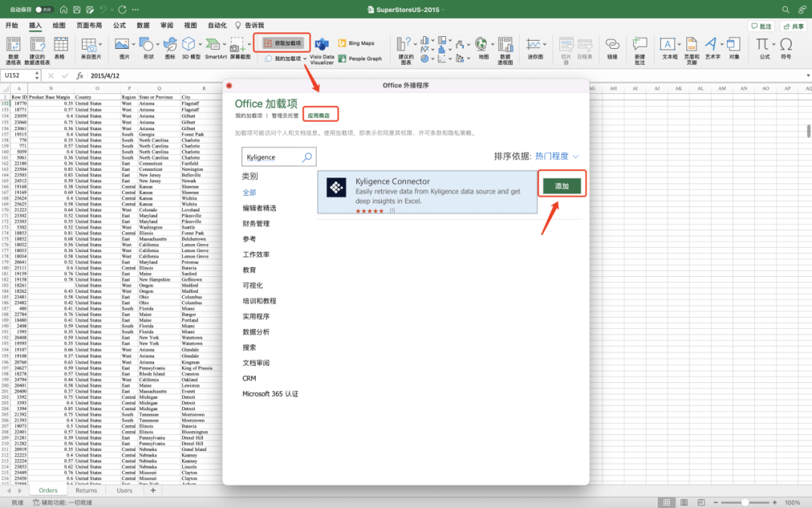The height and width of the screenshot is (508, 812).
Task: Expand the 迷你图 dropdown arrow
Action: [x=545, y=44]
